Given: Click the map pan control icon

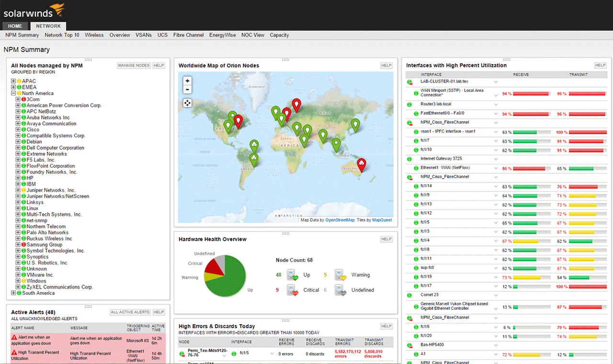Looking at the screenshot, I should [187, 103].
